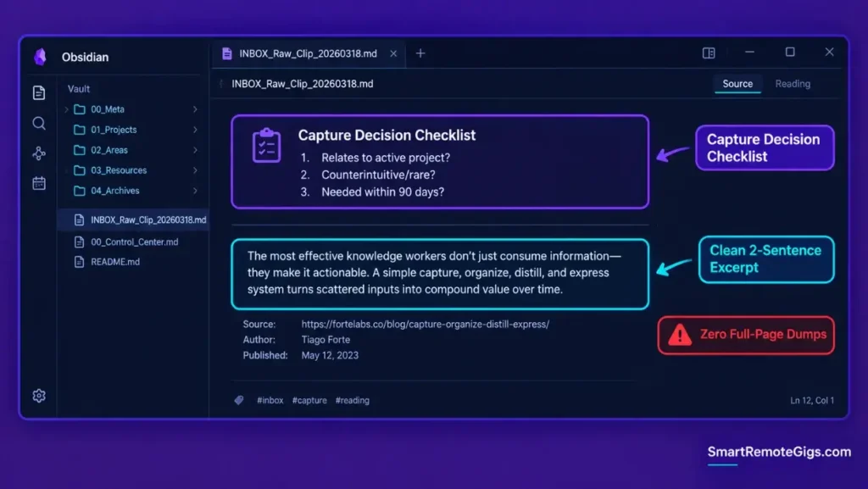This screenshot has height=489, width=868.
Task: Click the #inbox tag
Action: tap(270, 400)
